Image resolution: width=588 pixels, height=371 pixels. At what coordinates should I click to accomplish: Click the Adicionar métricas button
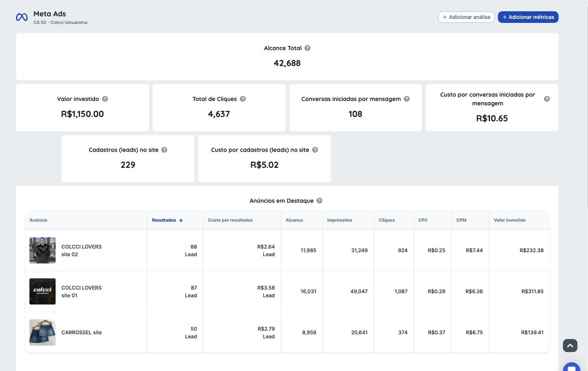tap(528, 17)
